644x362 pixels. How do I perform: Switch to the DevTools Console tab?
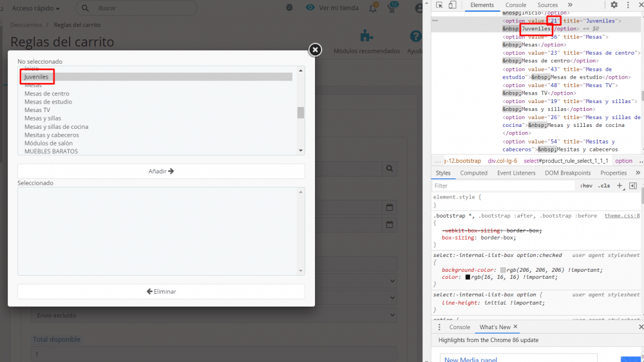pyautogui.click(x=515, y=5)
